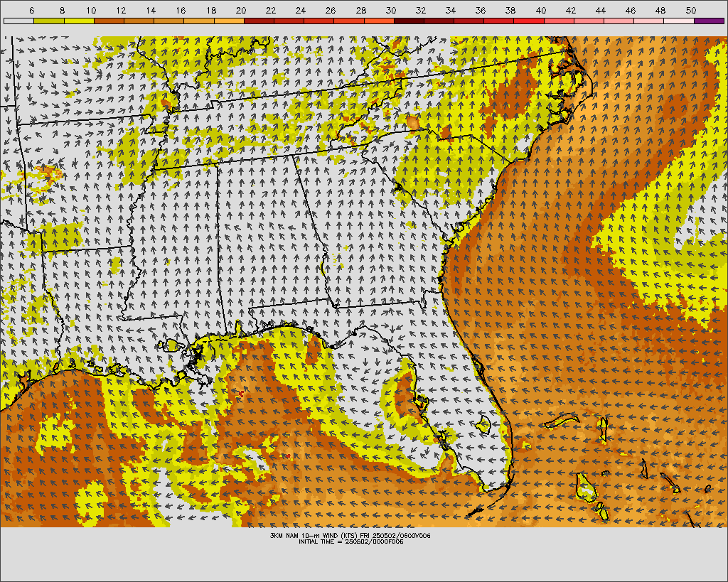The height and width of the screenshot is (582, 728).
Task: Select the swatch between 22 and 24
Action: click(x=289, y=21)
